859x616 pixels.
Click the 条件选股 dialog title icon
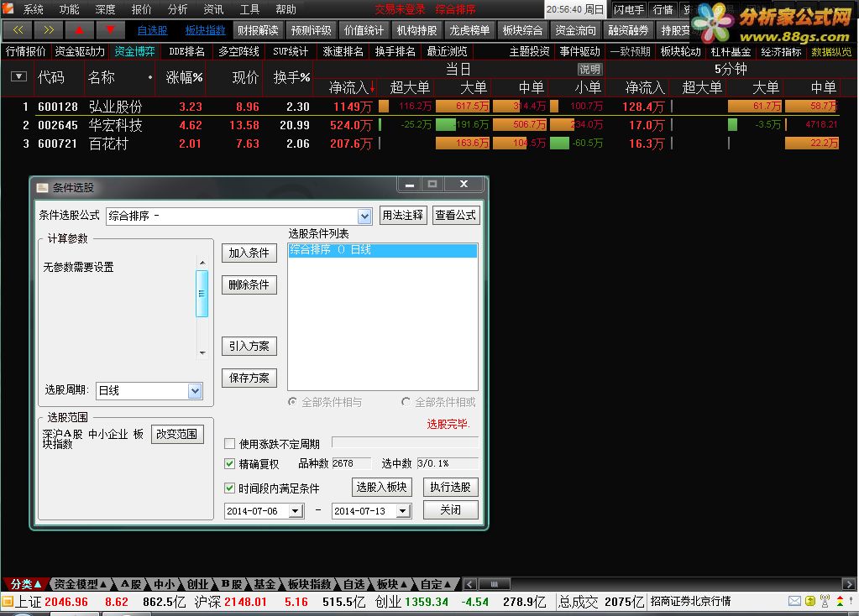42,188
